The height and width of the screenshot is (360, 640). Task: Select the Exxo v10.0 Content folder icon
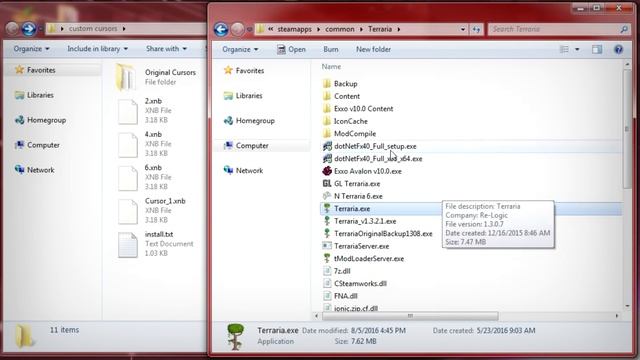click(327, 109)
